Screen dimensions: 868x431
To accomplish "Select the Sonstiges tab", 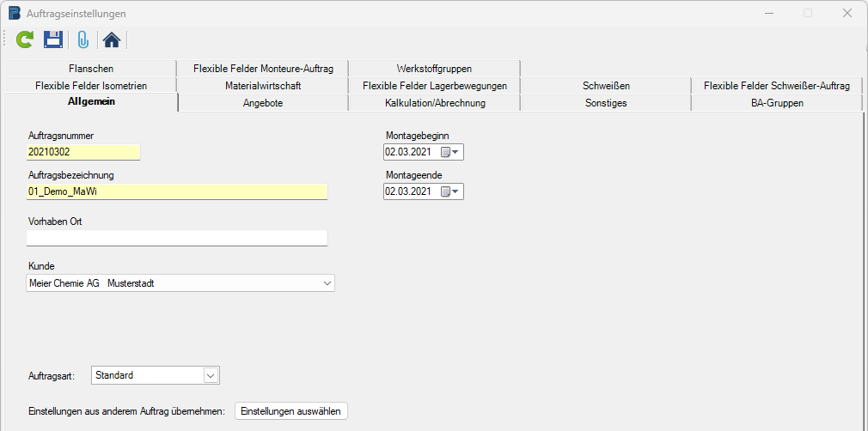I will pos(606,103).
